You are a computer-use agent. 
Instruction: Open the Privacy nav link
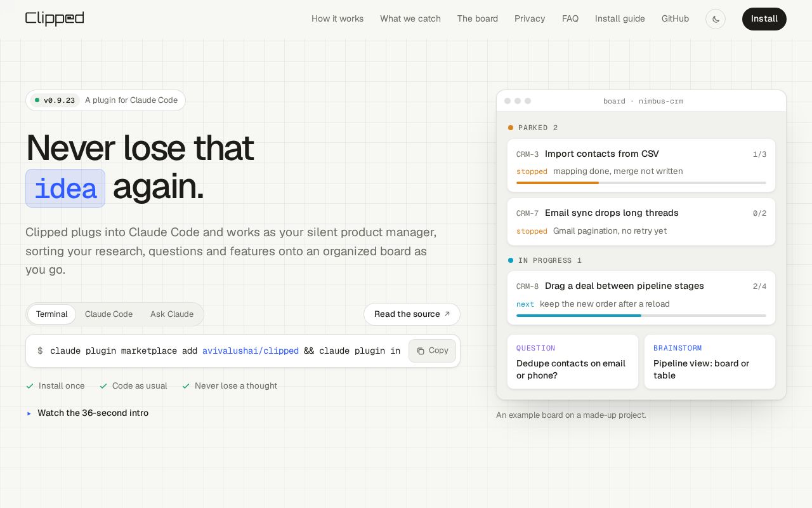coord(530,19)
